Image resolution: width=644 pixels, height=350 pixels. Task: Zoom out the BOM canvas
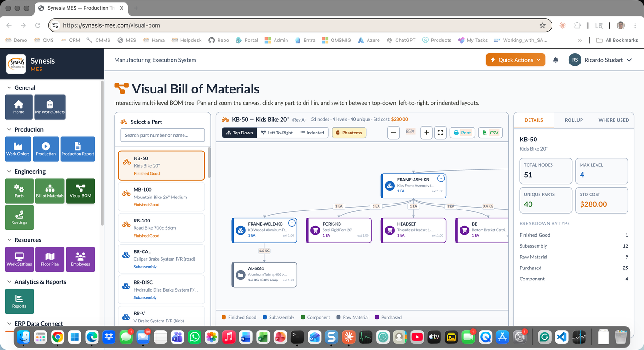tap(393, 133)
